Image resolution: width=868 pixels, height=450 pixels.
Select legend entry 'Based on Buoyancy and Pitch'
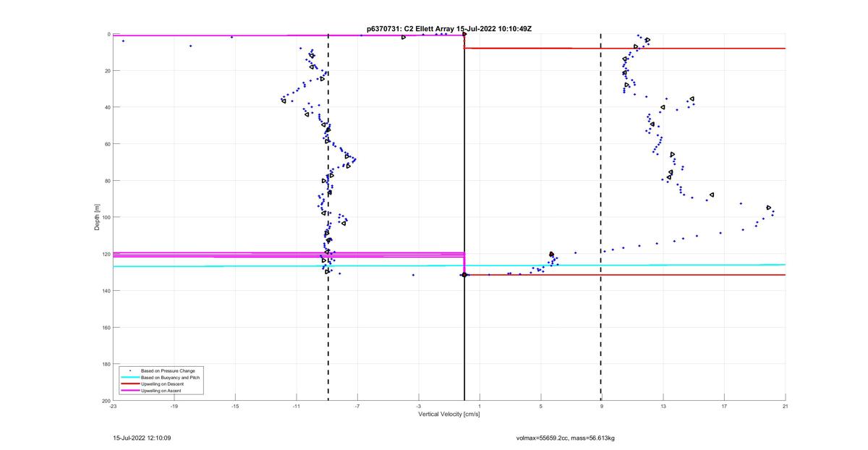[169, 377]
